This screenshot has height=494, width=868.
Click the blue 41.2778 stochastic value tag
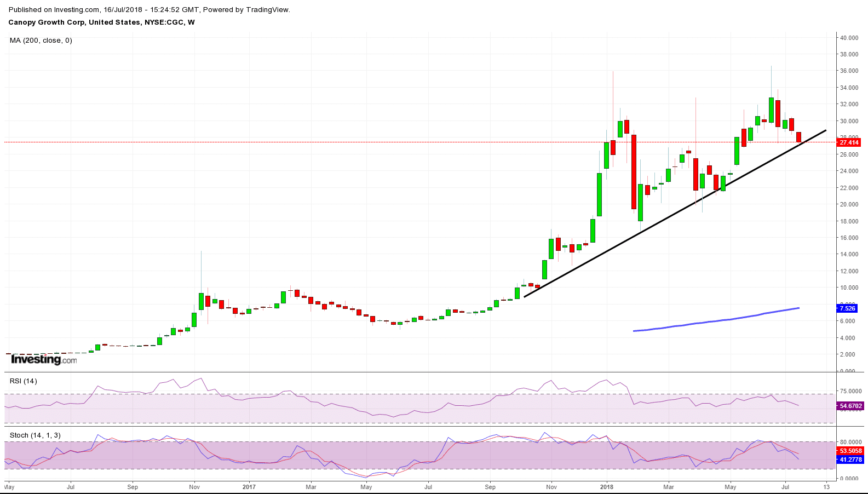pos(850,459)
